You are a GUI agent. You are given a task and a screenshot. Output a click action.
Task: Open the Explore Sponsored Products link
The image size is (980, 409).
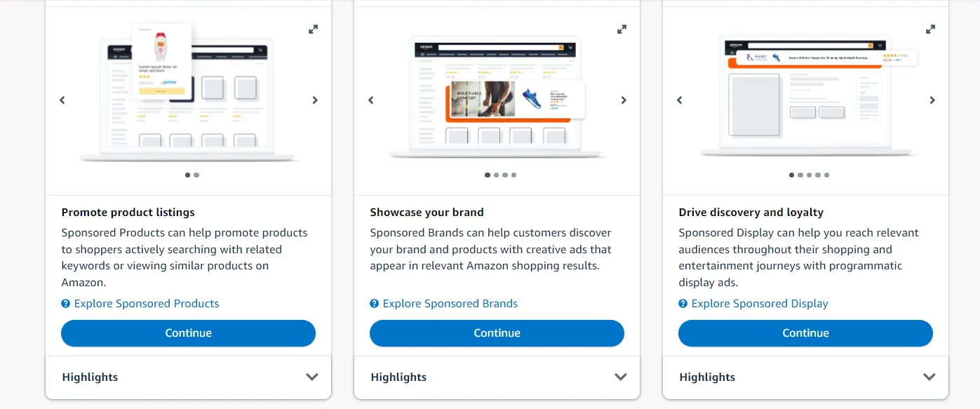[x=147, y=303]
